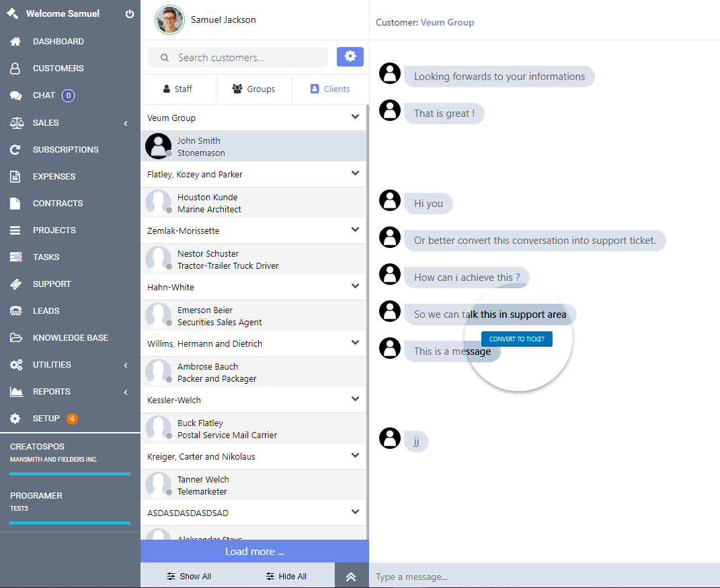Click the power logout icon near Welcome Samuel
Viewport: 720px width, 588px height.
[x=129, y=13]
